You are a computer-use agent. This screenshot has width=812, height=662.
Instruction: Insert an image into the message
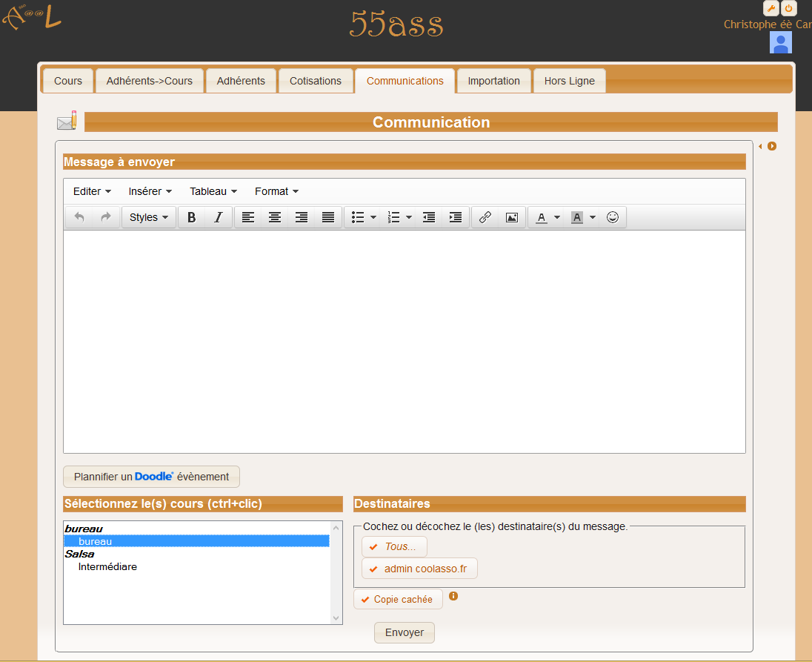tap(511, 217)
